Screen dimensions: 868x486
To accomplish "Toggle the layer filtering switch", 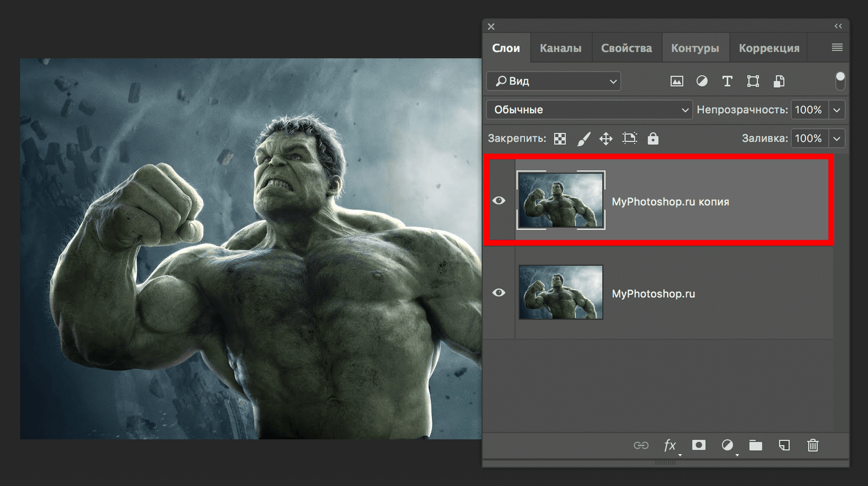I will click(840, 81).
